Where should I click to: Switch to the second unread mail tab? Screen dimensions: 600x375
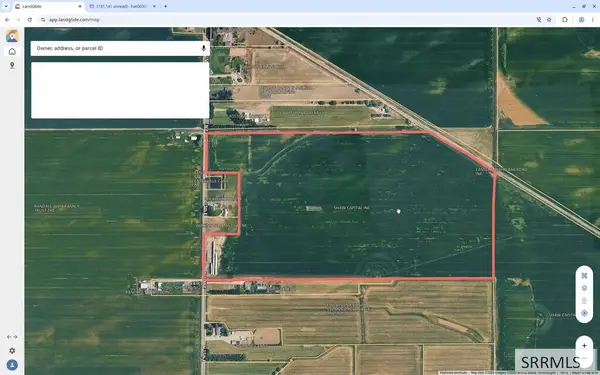[122, 7]
